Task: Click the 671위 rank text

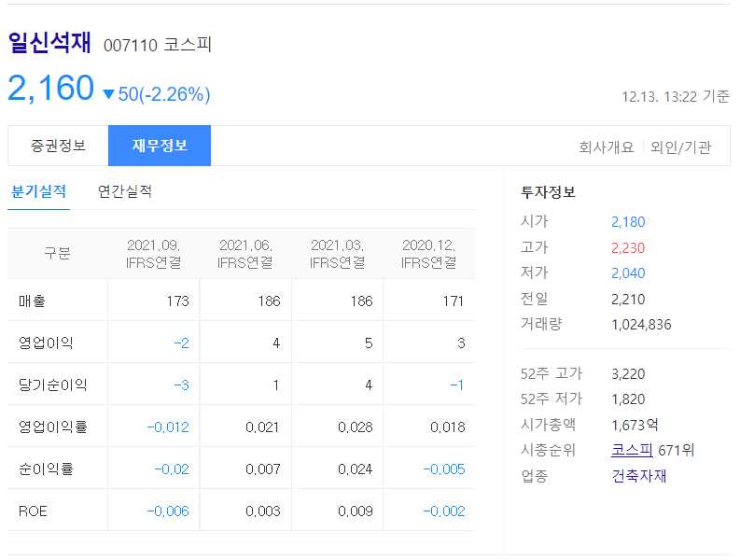Action: click(677, 450)
